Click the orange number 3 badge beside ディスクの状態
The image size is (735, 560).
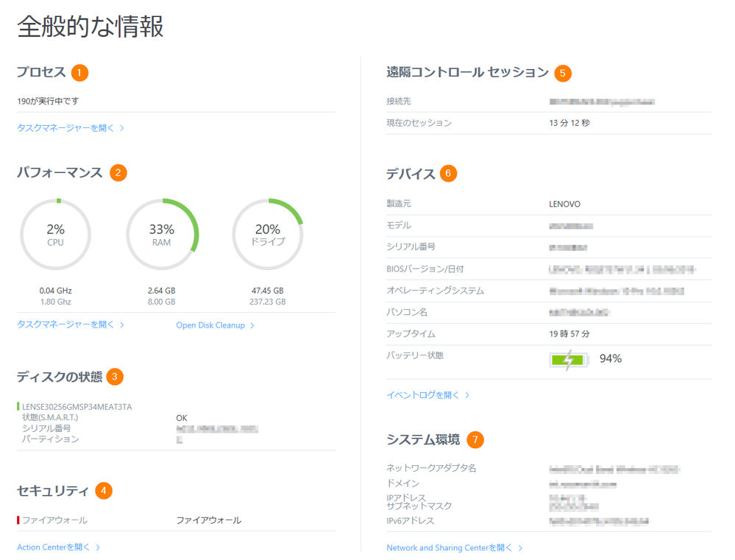(115, 377)
